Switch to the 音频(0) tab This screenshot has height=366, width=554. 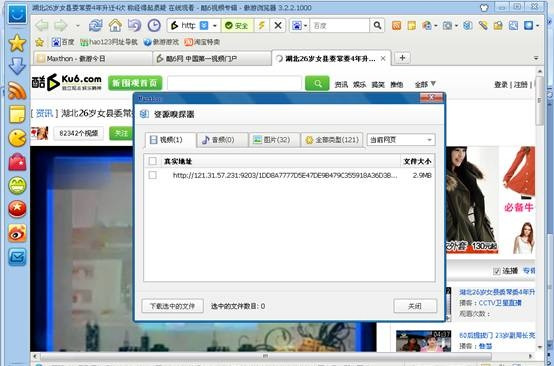(222, 140)
